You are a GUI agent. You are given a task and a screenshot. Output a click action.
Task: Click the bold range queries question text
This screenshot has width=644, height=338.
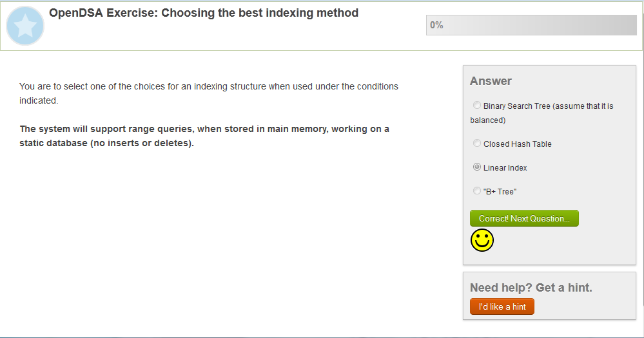204,136
